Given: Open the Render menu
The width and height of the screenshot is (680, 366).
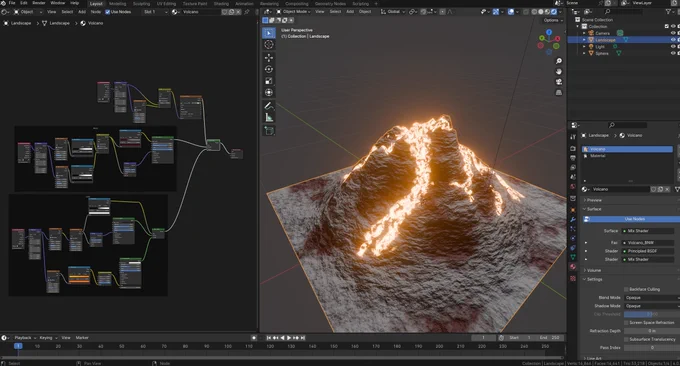Looking at the screenshot, I should click(39, 3).
